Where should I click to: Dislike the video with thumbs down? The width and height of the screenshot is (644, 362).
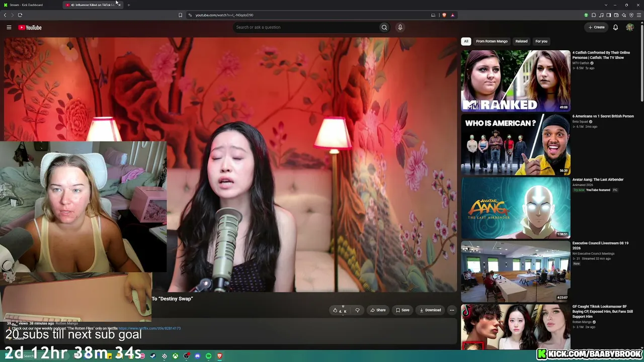[x=357, y=310]
